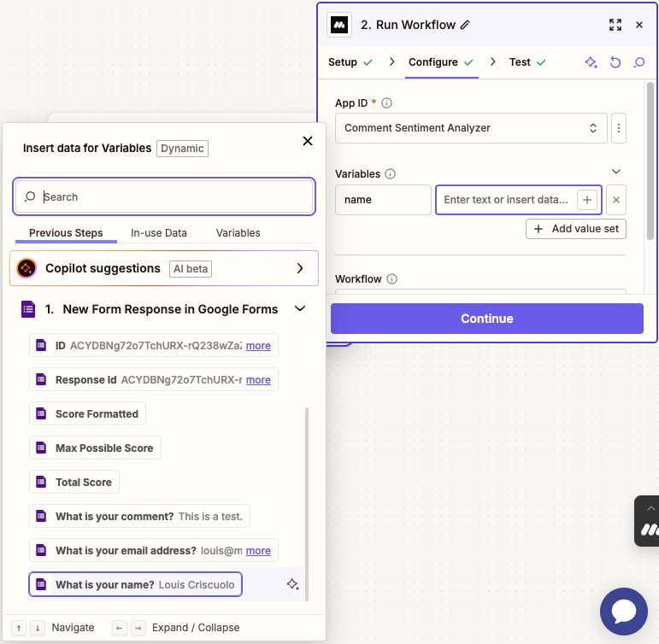Insert the Response Id data pill
This screenshot has width=659, height=644.
153,380
